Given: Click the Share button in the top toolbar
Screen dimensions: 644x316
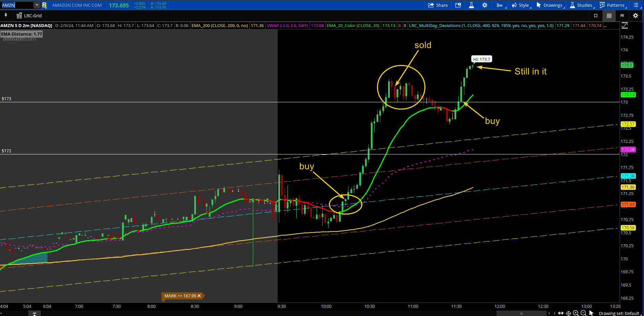Looking at the screenshot, I should (x=438, y=5).
